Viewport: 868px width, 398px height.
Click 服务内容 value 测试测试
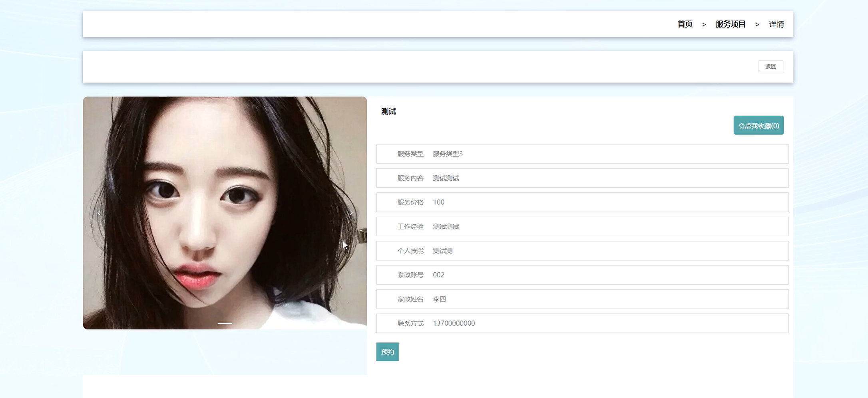[446, 178]
